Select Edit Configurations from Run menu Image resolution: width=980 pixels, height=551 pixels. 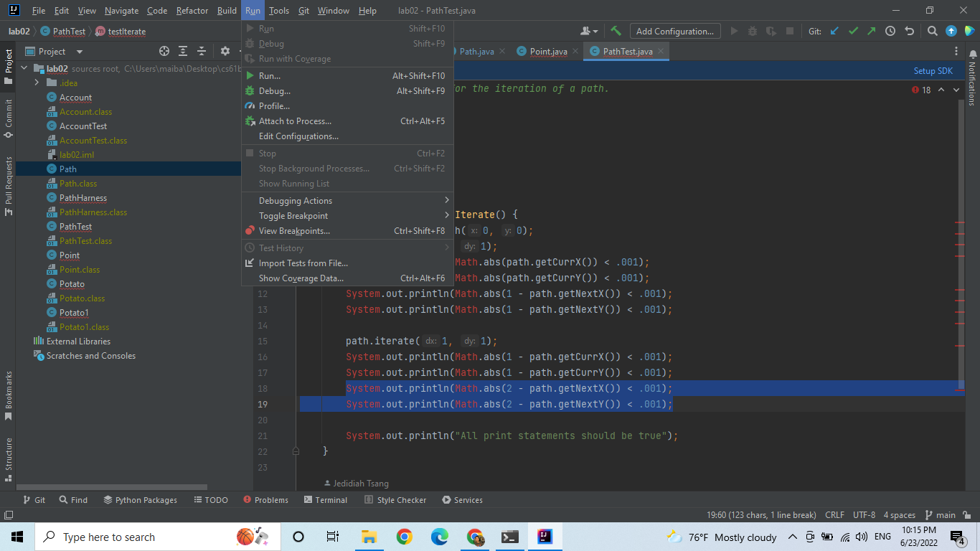tap(298, 136)
